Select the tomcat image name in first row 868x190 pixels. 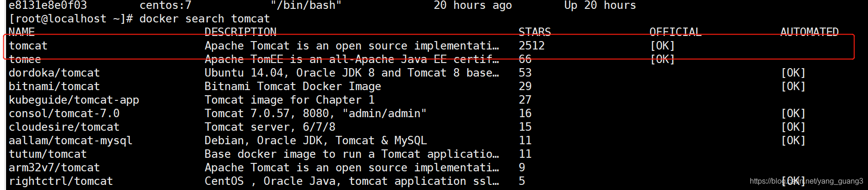tap(28, 46)
